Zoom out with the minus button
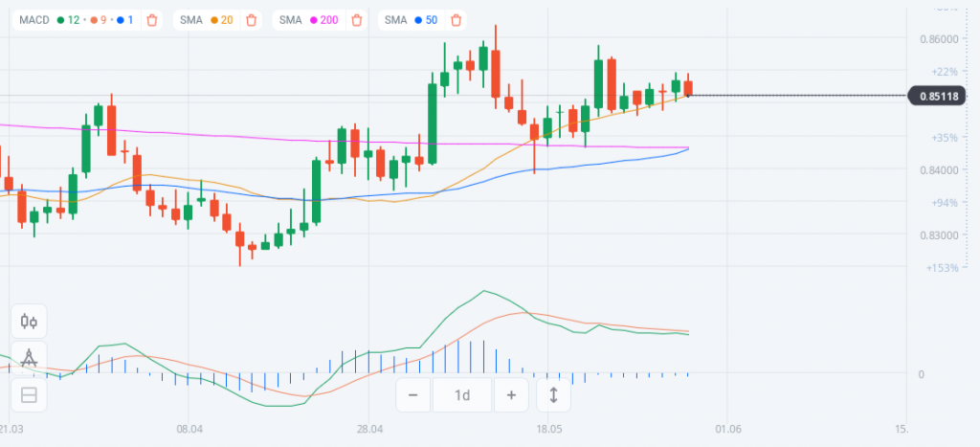The width and height of the screenshot is (980, 447). coord(412,394)
